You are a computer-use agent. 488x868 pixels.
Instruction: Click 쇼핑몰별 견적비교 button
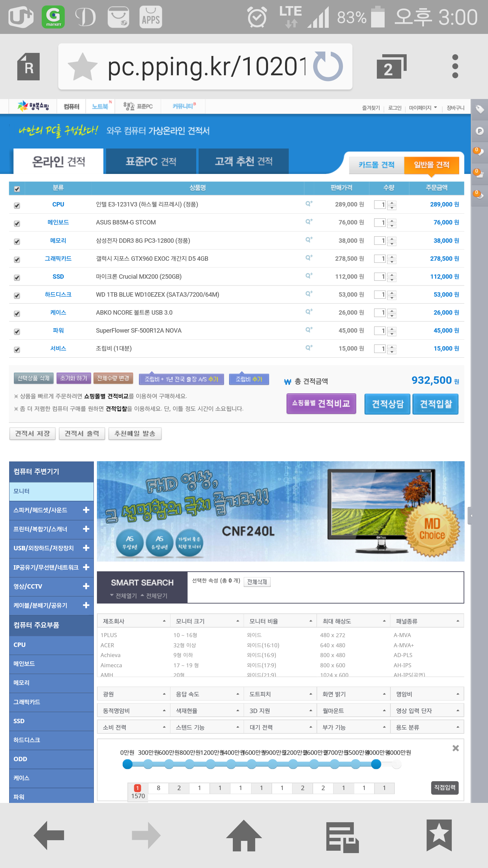tap(321, 403)
